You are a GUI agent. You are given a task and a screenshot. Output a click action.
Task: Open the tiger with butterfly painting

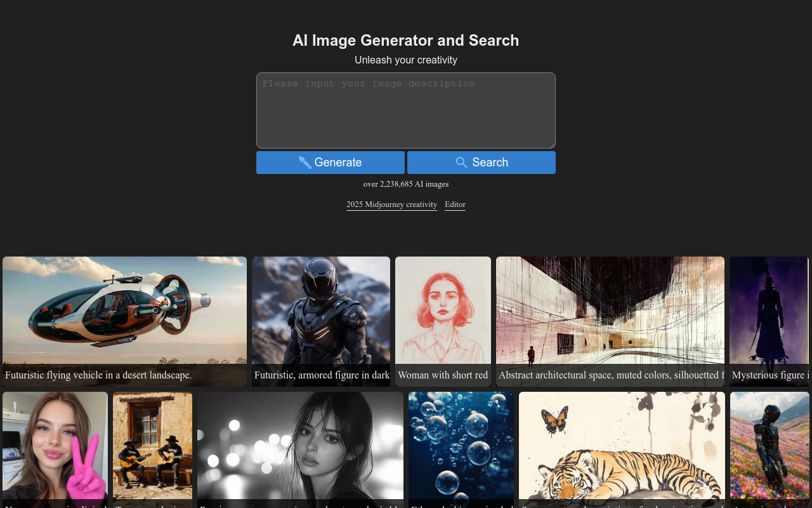tap(622, 450)
